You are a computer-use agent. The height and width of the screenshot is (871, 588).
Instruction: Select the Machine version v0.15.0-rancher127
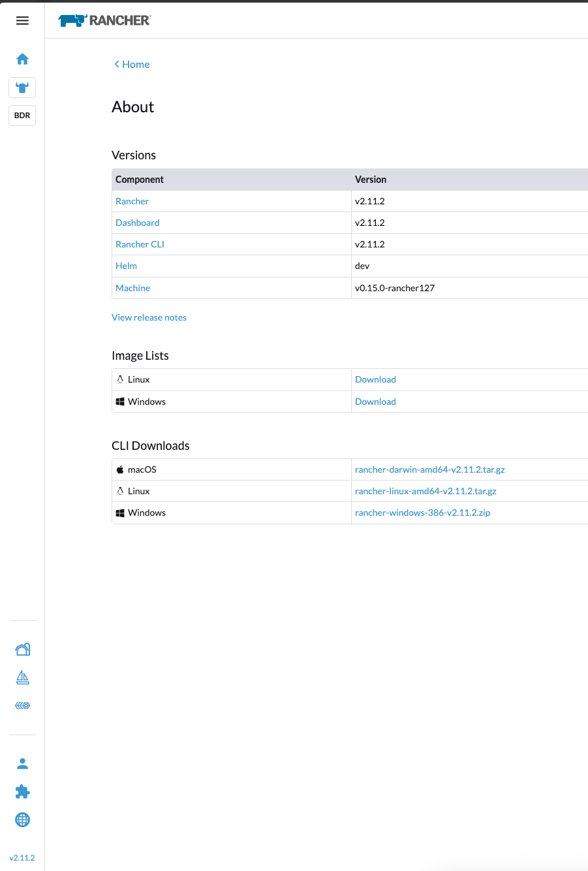[395, 288]
